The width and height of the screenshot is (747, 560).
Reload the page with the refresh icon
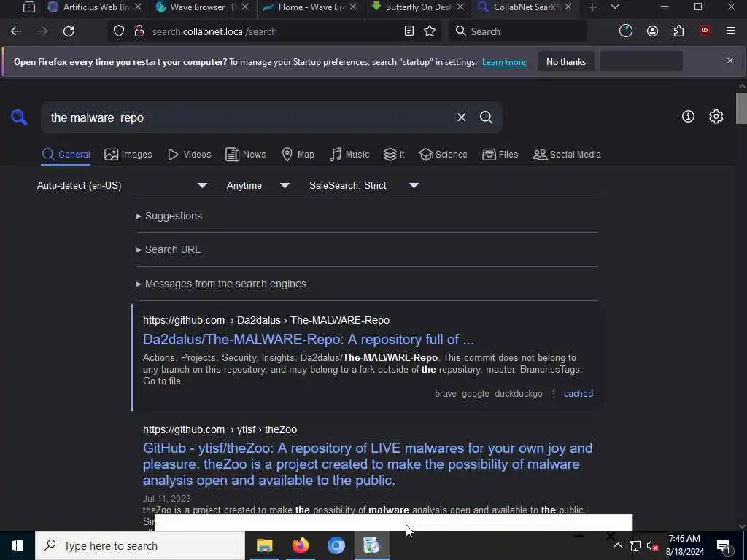pyautogui.click(x=69, y=31)
